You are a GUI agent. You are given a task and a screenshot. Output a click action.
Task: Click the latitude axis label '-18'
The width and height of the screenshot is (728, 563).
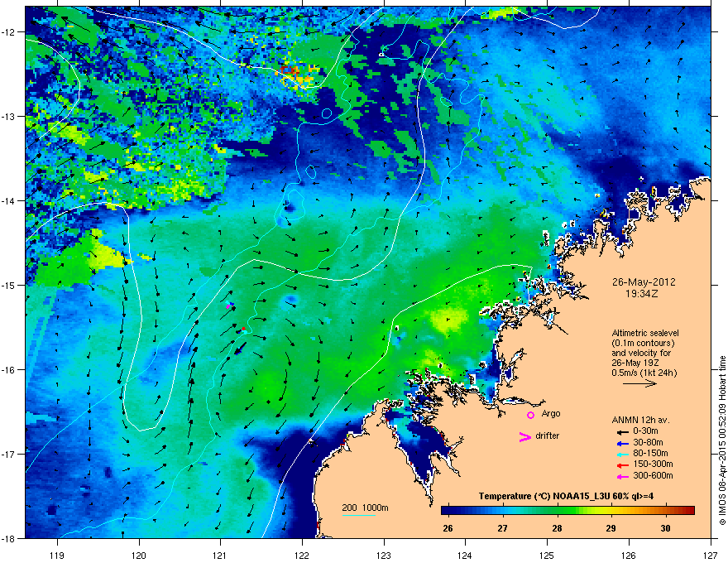tap(9, 538)
